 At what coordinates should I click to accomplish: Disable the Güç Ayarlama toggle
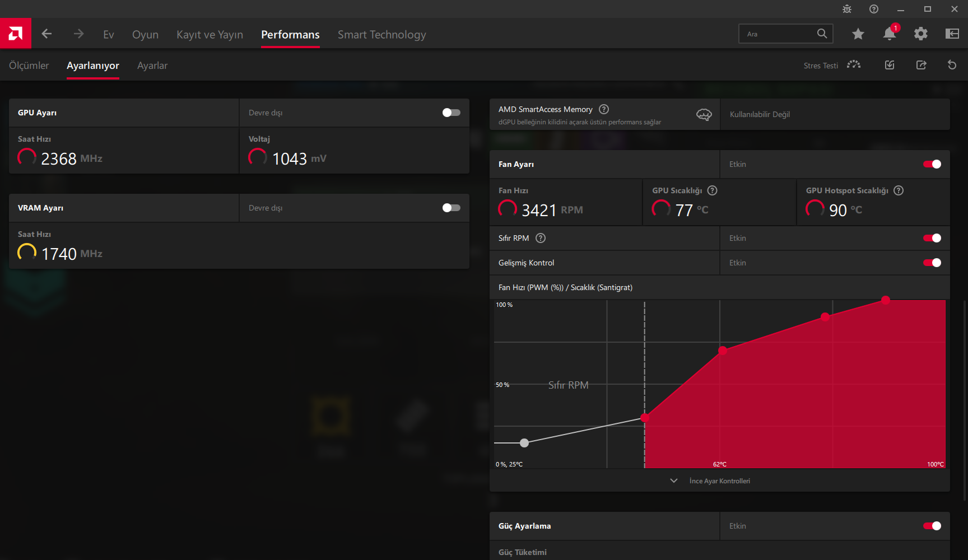click(932, 526)
